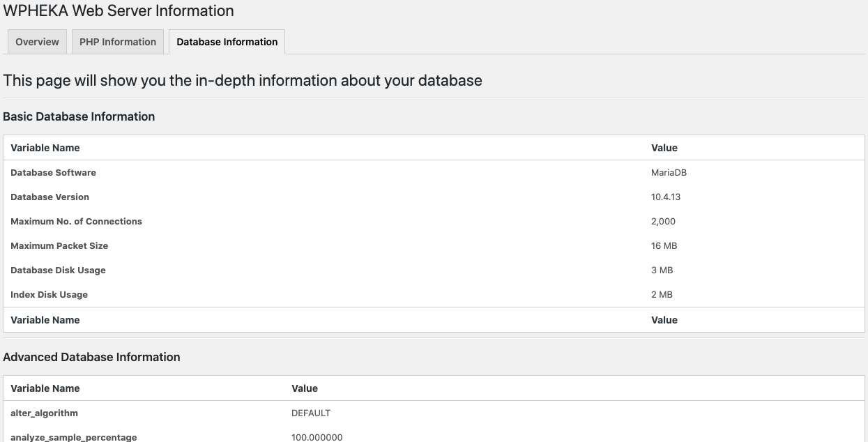This screenshot has height=442, width=868.
Task: Click Variable Name header in Advanced table
Action: click(45, 388)
